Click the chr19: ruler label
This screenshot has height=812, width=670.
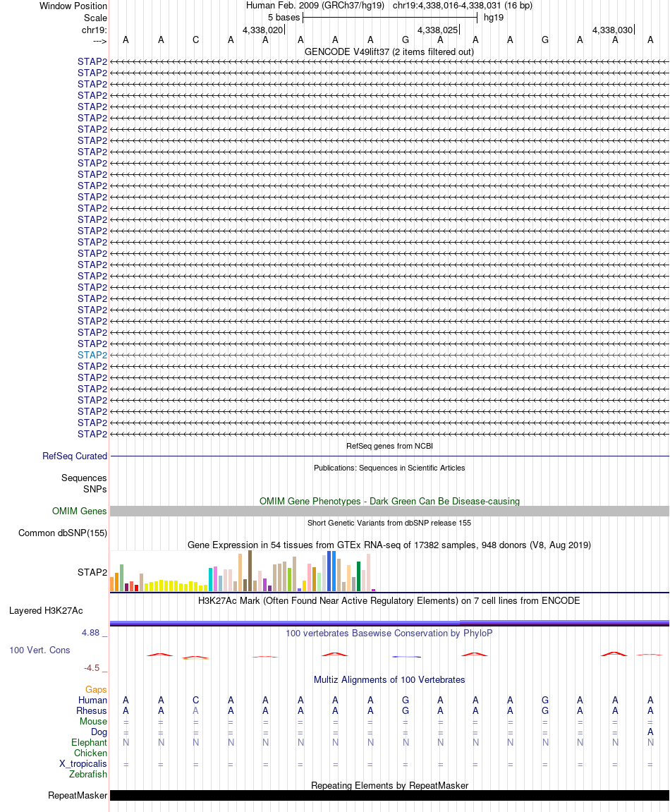95,30
